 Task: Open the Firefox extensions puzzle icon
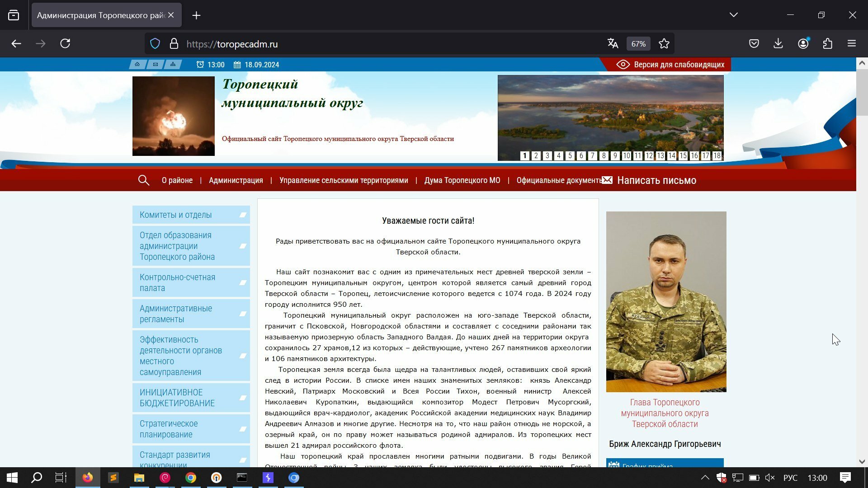click(827, 44)
